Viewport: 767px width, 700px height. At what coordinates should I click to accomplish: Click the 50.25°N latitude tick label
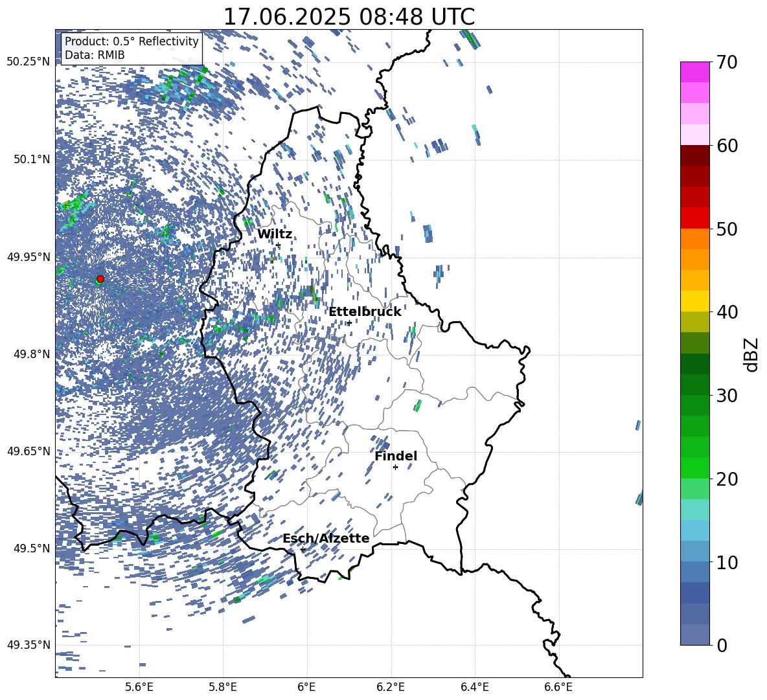click(29, 62)
